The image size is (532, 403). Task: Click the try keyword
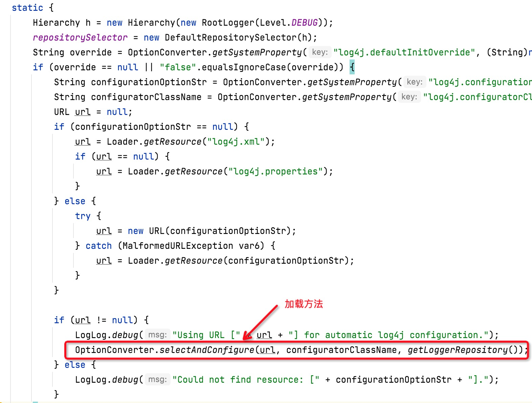83,216
